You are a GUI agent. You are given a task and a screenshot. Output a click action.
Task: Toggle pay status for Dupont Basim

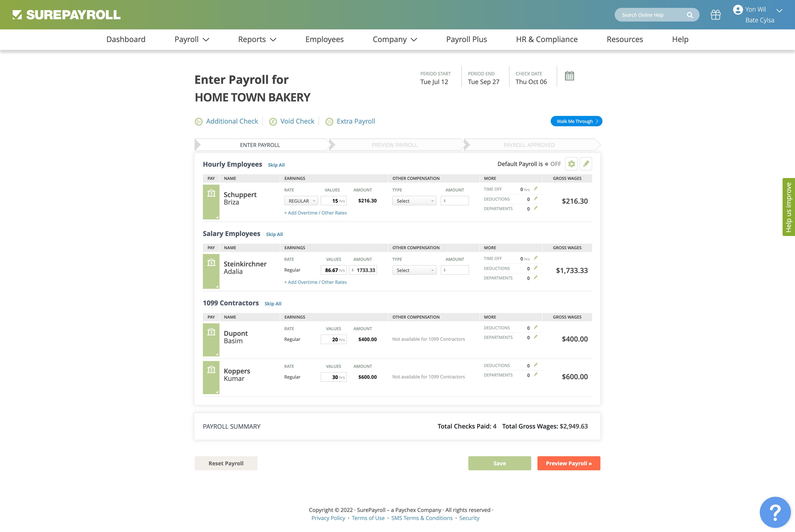(211, 340)
